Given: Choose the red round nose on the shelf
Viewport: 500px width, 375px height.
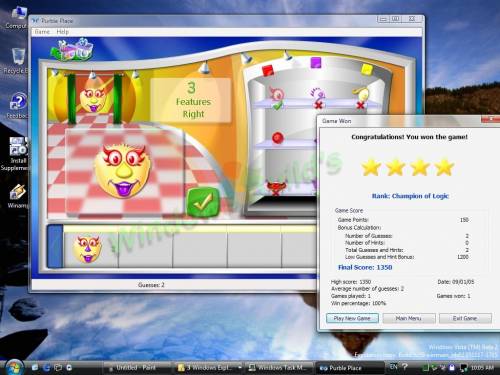Looking at the screenshot, I should coord(277,137).
